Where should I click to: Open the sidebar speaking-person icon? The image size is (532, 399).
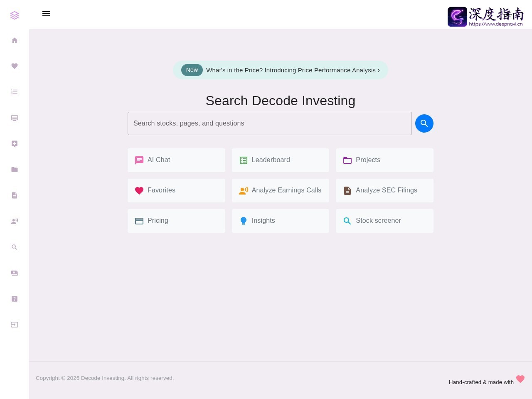15,221
